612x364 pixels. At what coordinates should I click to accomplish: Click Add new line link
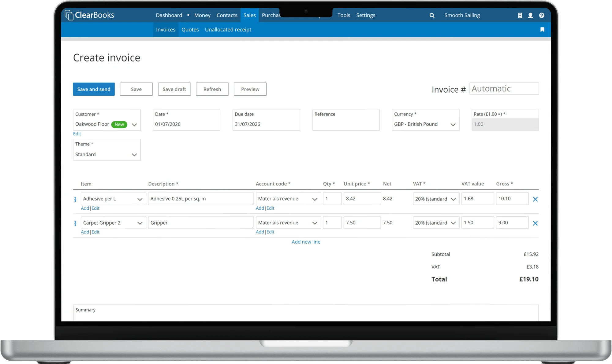306,242
